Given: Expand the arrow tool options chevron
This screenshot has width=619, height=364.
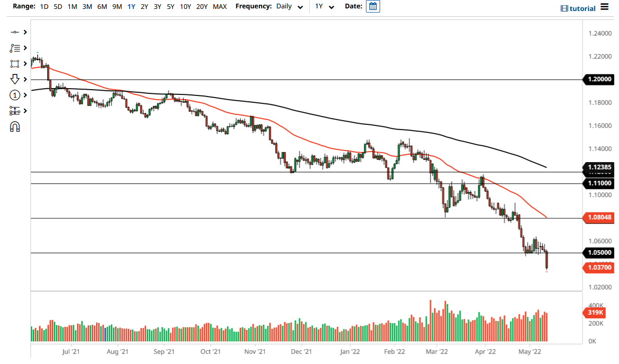Looking at the screenshot, I should click(24, 79).
